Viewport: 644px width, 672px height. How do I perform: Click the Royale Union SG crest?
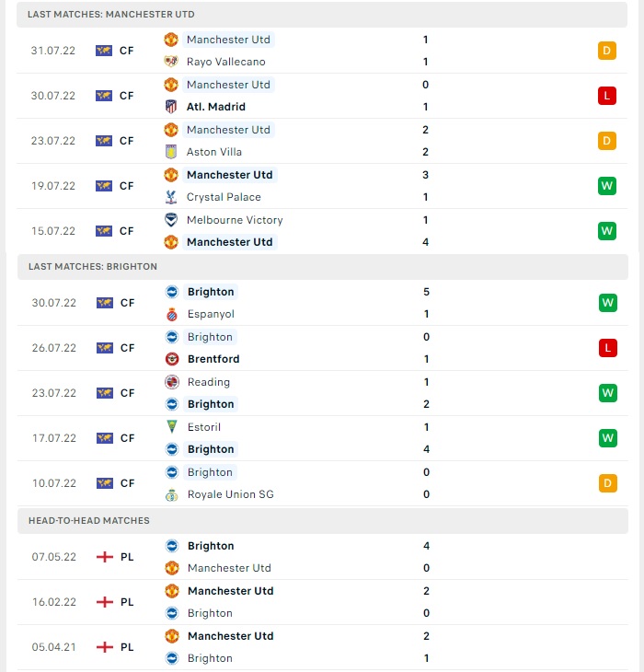coord(172,494)
